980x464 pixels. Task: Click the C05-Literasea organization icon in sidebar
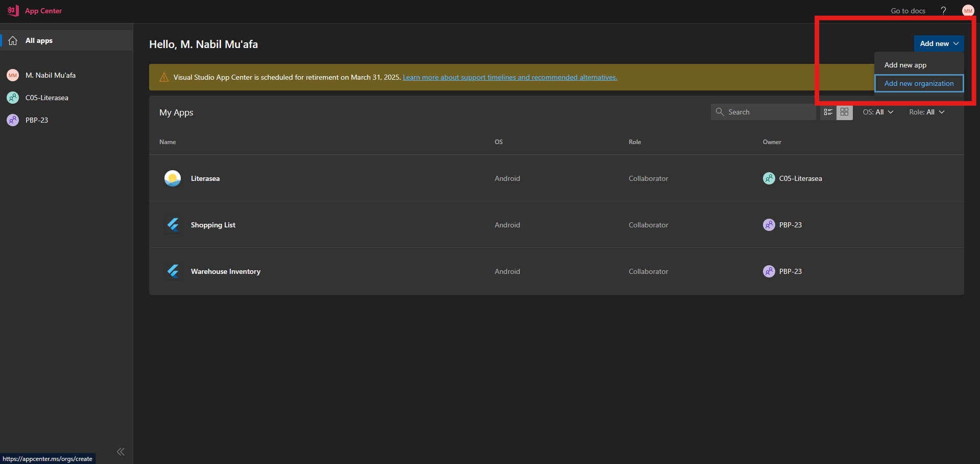point(13,98)
